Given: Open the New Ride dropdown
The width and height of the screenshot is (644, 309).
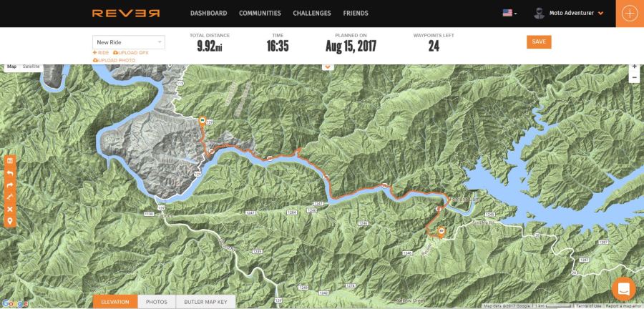Looking at the screenshot, I should click(x=129, y=42).
